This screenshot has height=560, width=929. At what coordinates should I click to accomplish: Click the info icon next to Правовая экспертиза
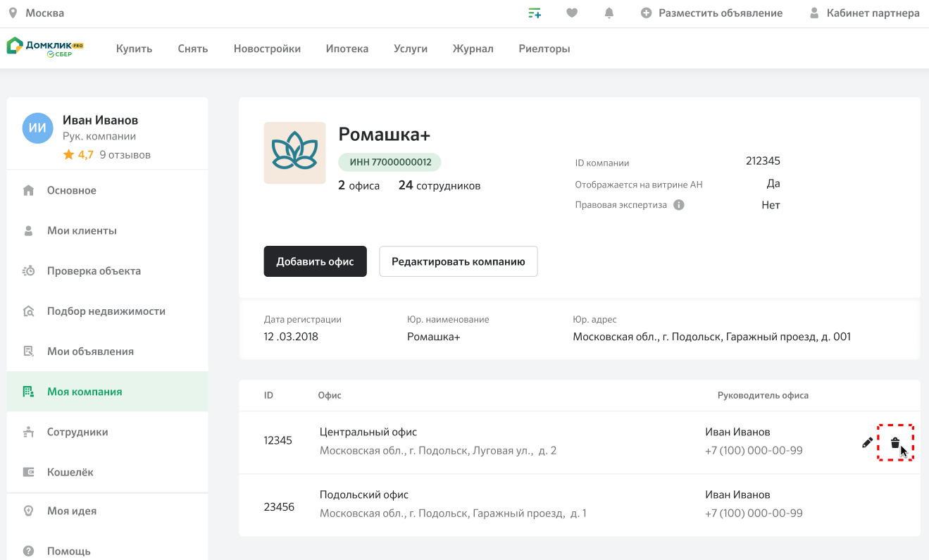tap(679, 205)
